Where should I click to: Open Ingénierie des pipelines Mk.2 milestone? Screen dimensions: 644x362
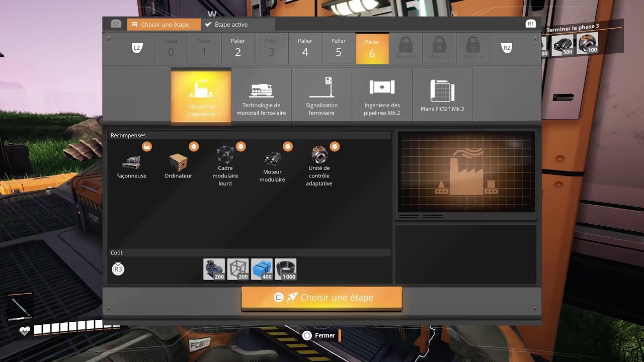point(382,96)
